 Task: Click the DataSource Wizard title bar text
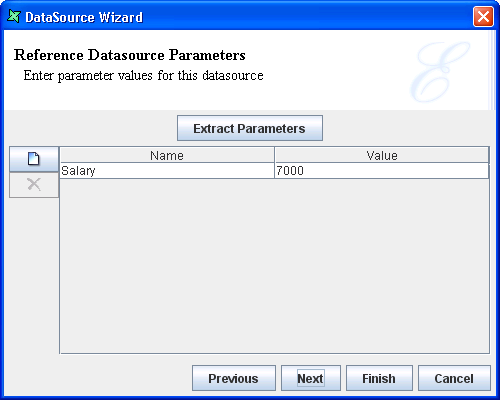click(84, 17)
